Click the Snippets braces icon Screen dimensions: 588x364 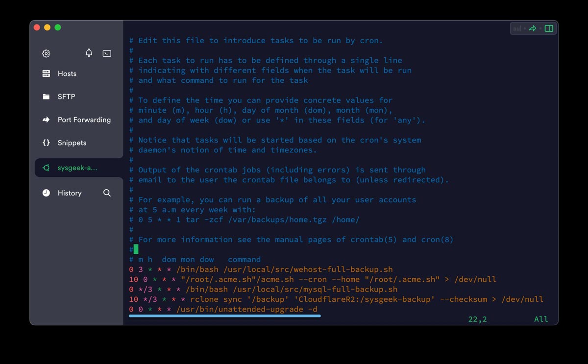click(46, 143)
